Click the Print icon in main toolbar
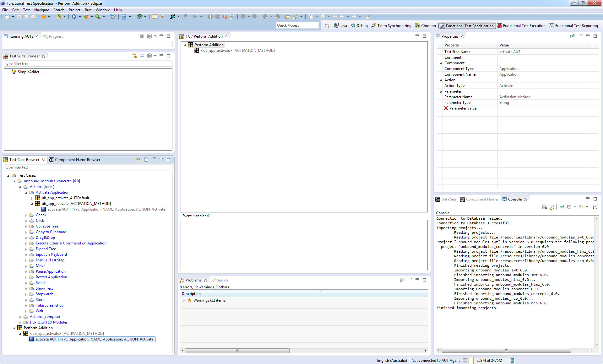 click(33, 17)
